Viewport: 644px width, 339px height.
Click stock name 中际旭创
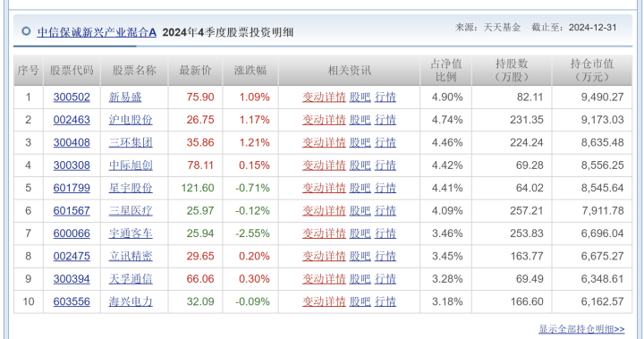(x=131, y=165)
